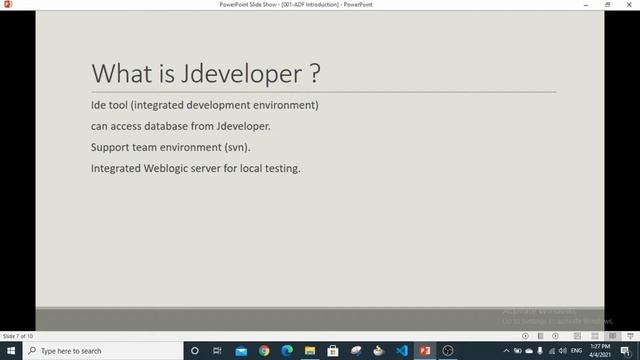Switch to Slide Sorter view icon
The width and height of the screenshot is (640, 360).
pyautogui.click(x=595, y=336)
